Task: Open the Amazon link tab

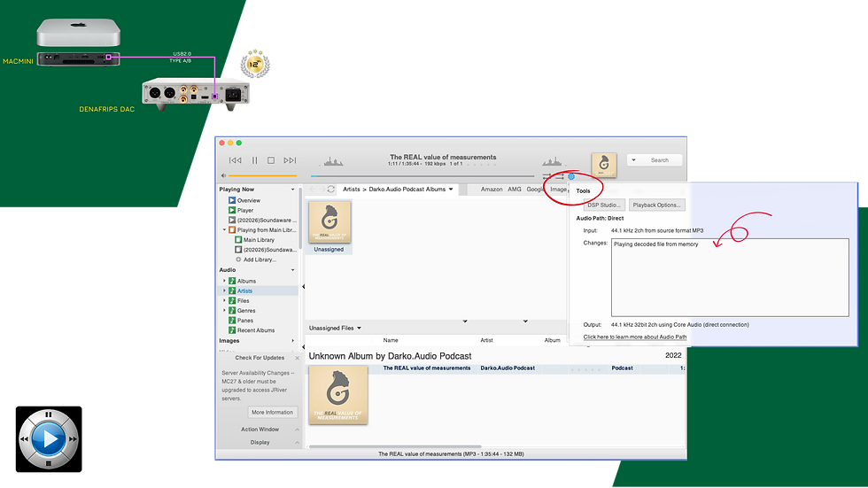Action: [x=492, y=190]
